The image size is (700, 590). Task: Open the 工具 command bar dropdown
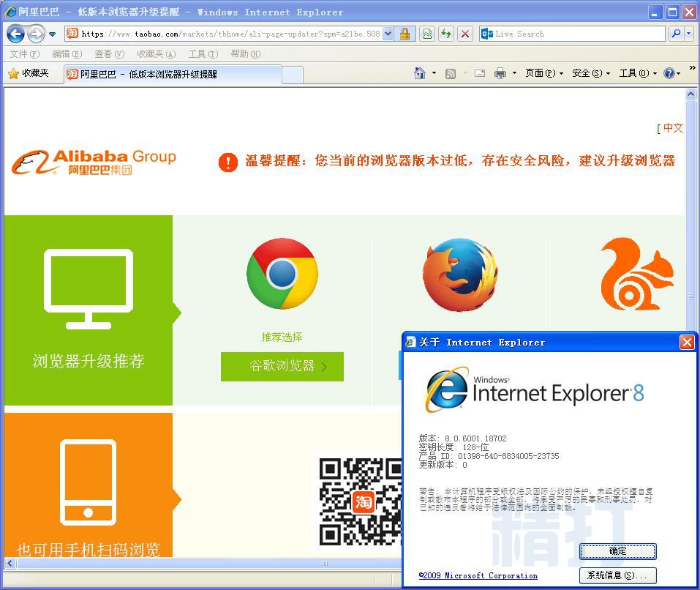[x=638, y=73]
